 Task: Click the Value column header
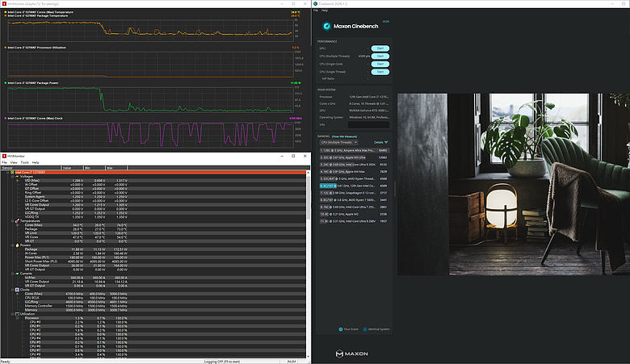[x=72, y=168]
